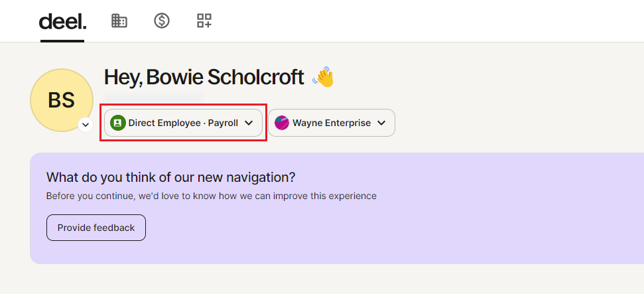This screenshot has height=294, width=644.
Task: Open the organization building icon in top navigation
Action: (119, 21)
